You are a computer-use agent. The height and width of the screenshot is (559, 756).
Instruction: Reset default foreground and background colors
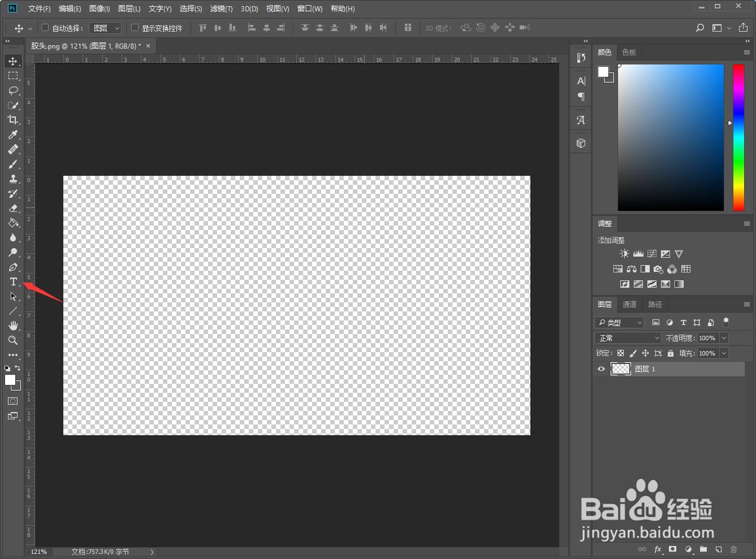click(x=7, y=368)
